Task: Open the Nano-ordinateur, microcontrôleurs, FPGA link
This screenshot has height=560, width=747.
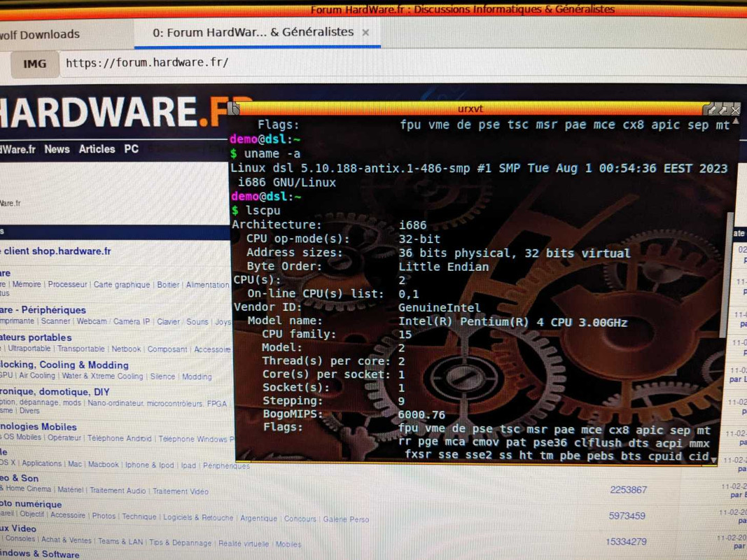Action: click(x=158, y=403)
